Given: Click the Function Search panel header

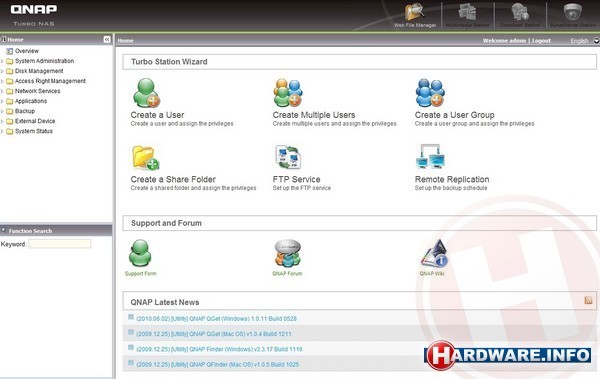Looking at the screenshot, I should pyautogui.click(x=56, y=230).
